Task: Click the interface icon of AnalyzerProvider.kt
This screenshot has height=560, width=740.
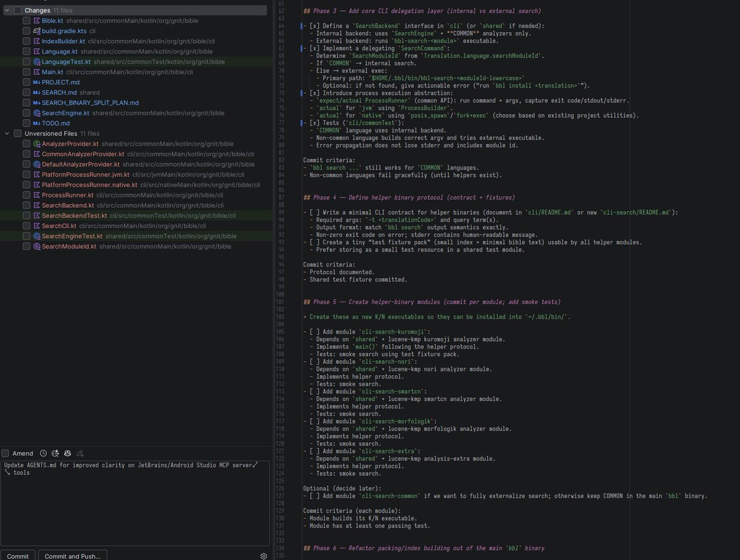Action: [37, 144]
